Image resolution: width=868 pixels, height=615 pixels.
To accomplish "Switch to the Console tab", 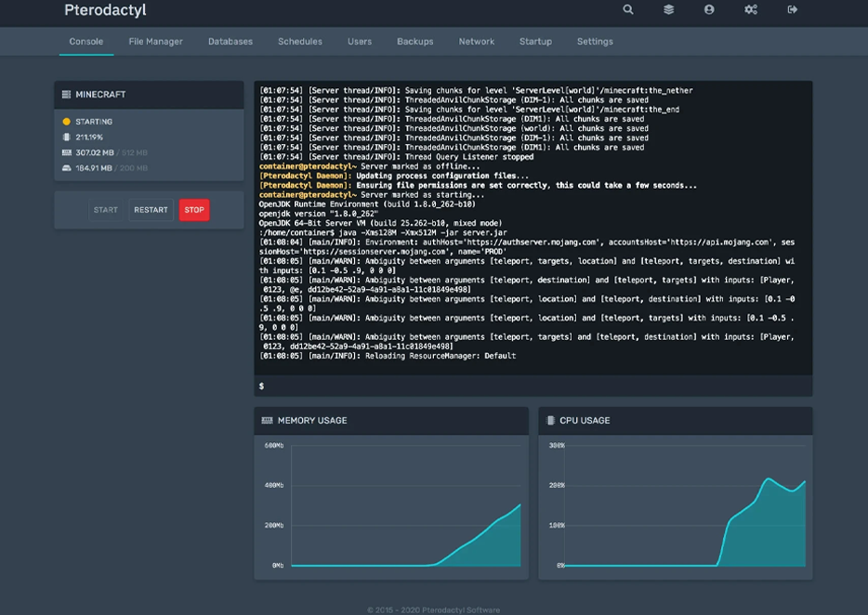I will (x=86, y=42).
